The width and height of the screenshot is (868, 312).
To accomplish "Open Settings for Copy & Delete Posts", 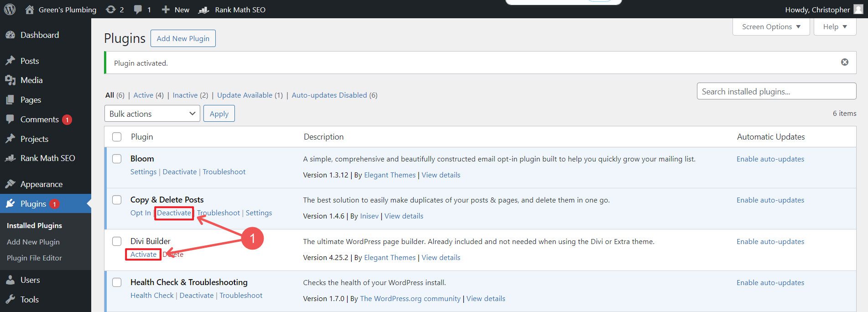I will click(259, 213).
